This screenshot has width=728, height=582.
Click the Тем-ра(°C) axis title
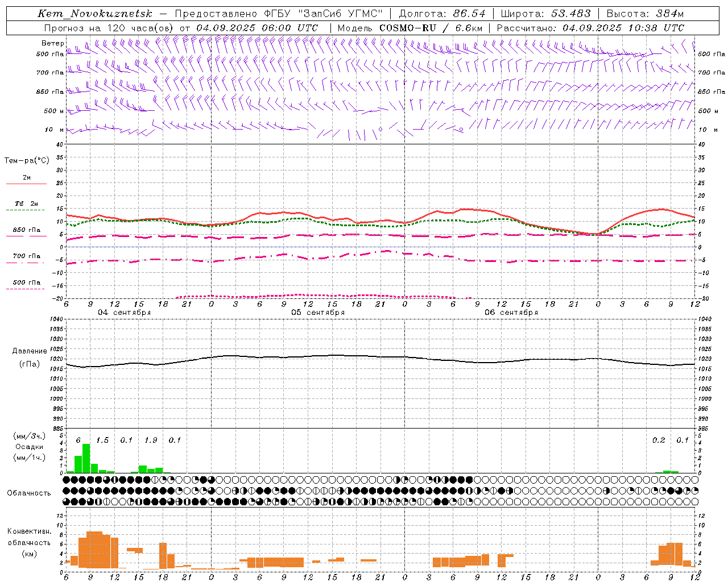27,161
